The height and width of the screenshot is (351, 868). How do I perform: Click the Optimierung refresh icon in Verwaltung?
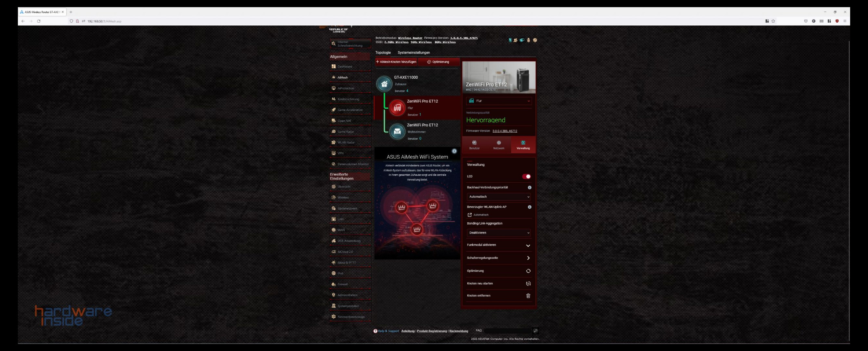point(528,271)
